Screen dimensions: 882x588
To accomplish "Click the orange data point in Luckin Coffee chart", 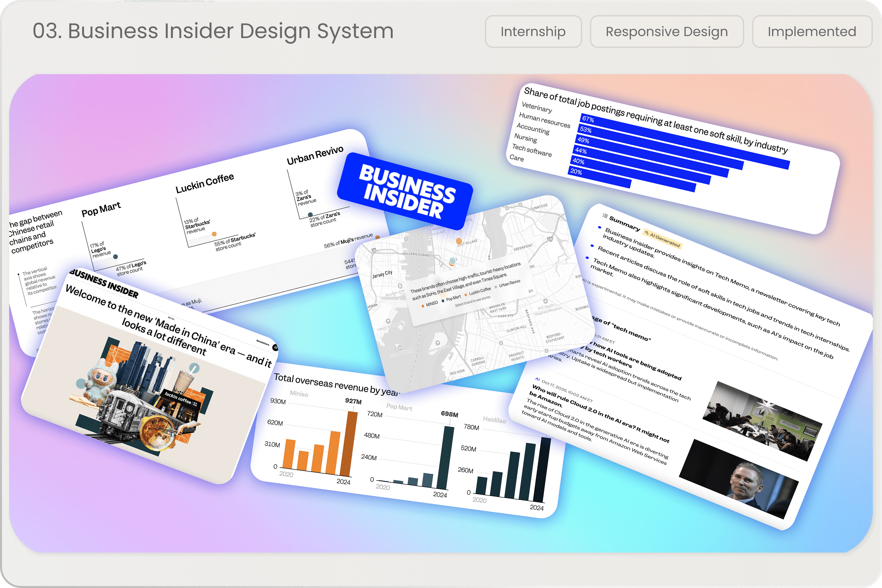I will point(214,234).
